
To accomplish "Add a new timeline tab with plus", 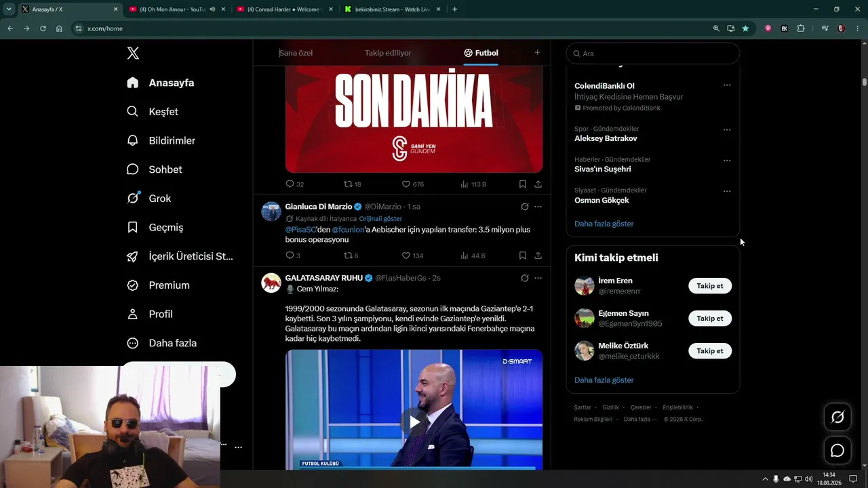I will pos(537,53).
